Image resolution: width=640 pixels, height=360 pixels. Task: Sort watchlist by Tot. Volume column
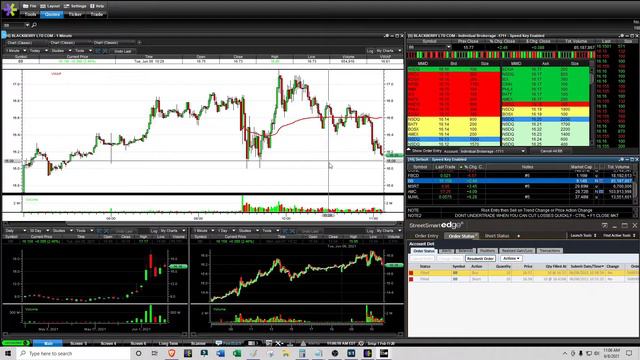coord(618,167)
